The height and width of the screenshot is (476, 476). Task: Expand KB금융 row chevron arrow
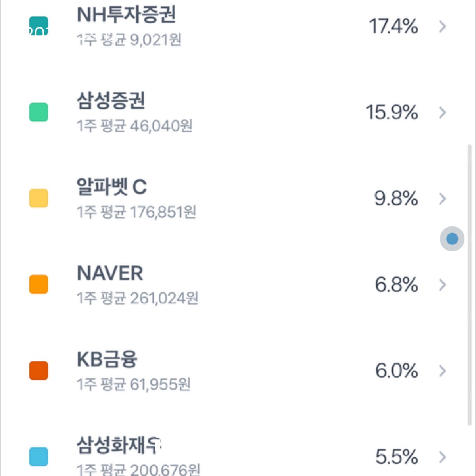[x=442, y=371]
